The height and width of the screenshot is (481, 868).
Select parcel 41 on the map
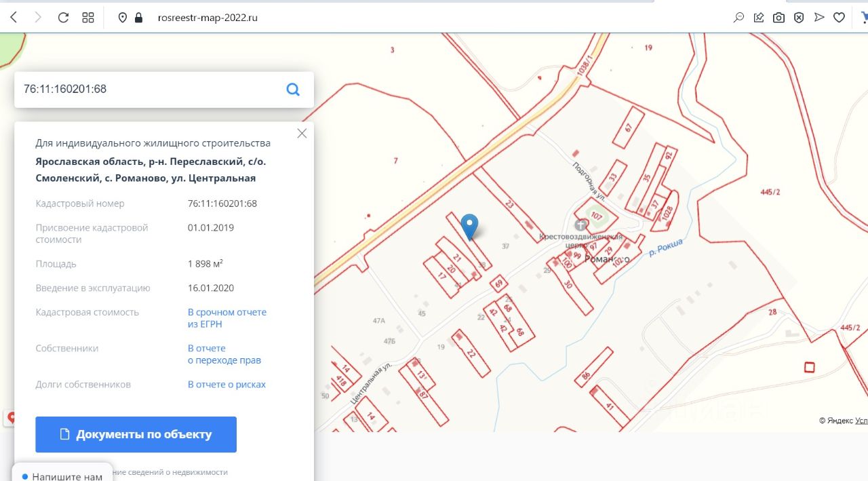pos(610,406)
